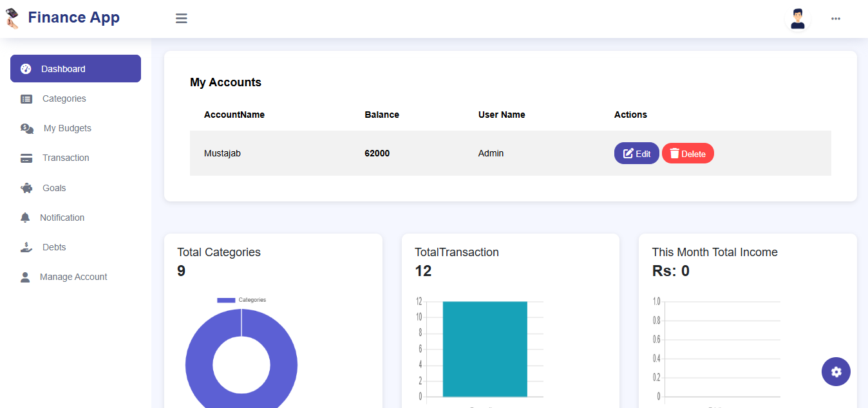This screenshot has height=408, width=868.
Task: Click the Debts hand-holding icon
Action: (26, 248)
